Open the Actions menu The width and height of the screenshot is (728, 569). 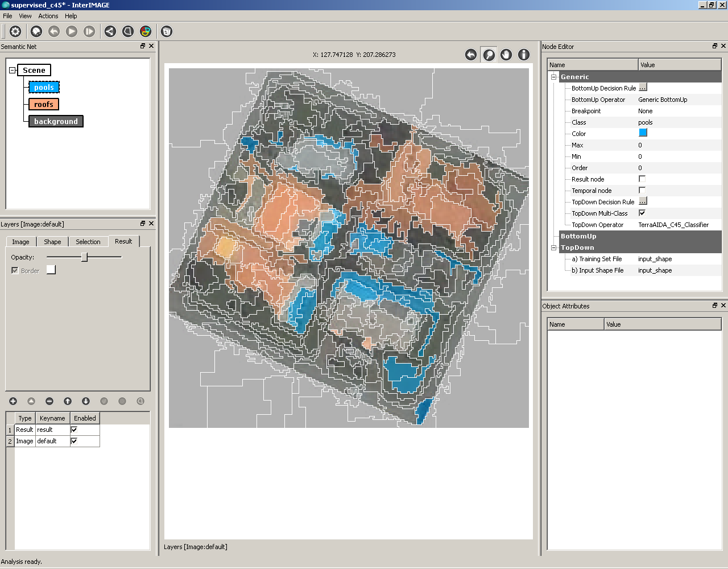48,16
